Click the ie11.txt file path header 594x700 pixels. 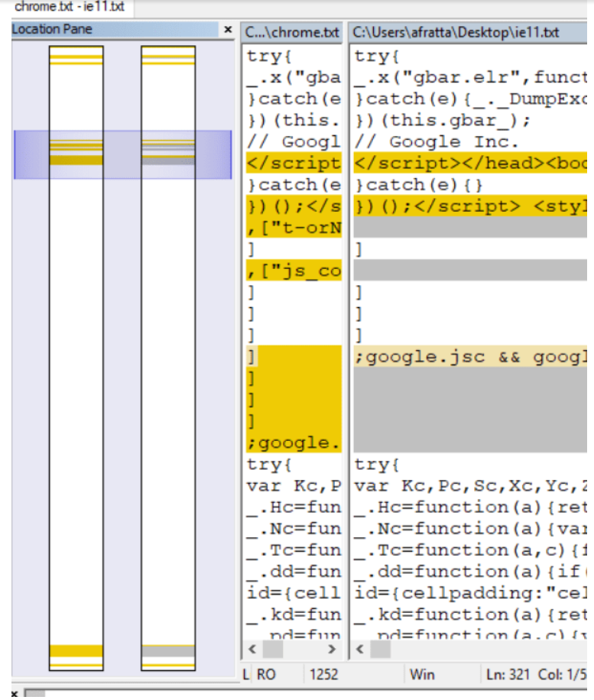pyautogui.click(x=468, y=32)
